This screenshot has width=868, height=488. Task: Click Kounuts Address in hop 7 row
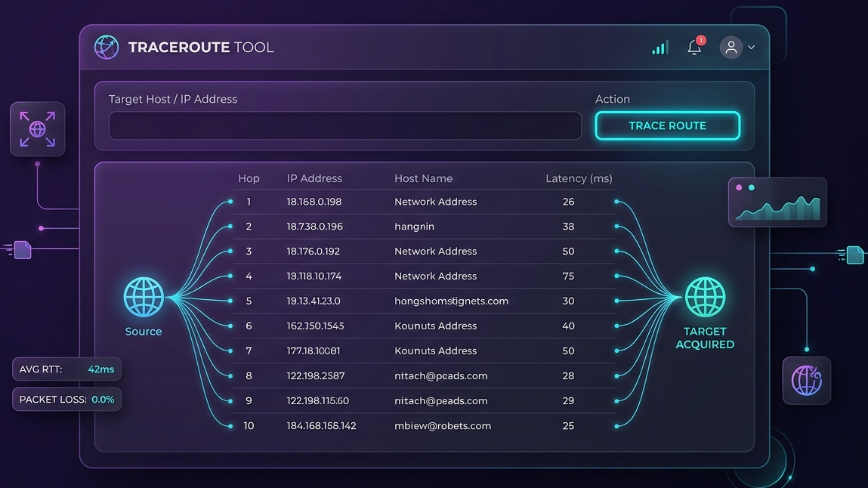[435, 351]
